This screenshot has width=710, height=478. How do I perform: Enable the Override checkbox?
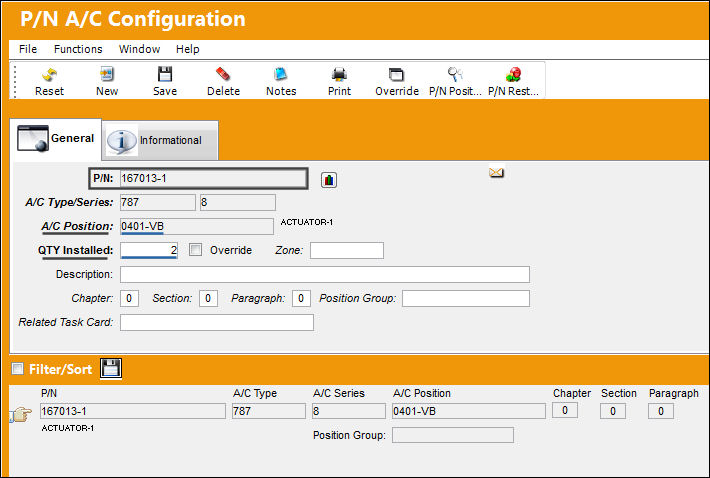195,250
